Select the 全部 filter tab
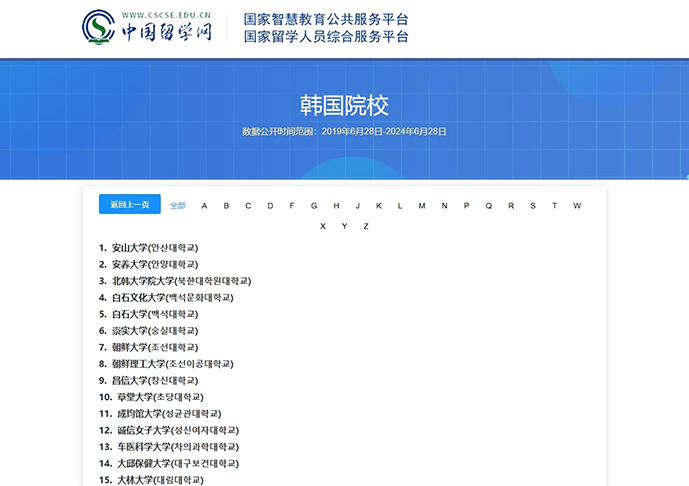 [178, 206]
